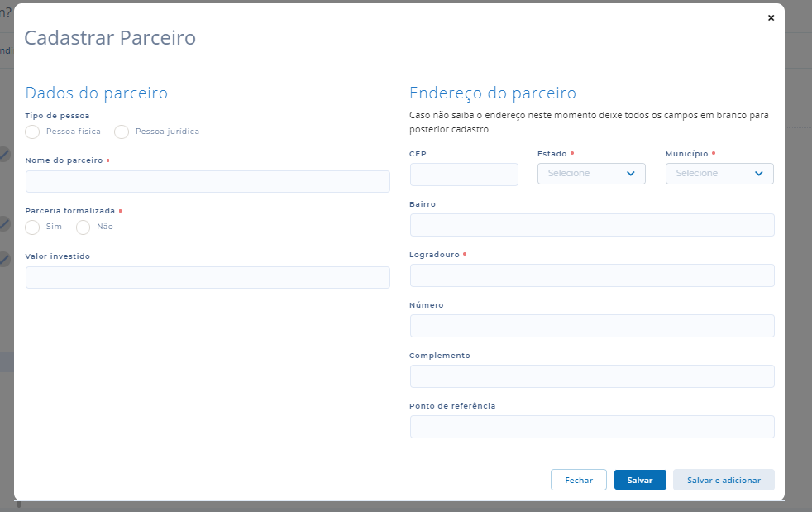Focus the Logradouro text field

click(x=592, y=275)
